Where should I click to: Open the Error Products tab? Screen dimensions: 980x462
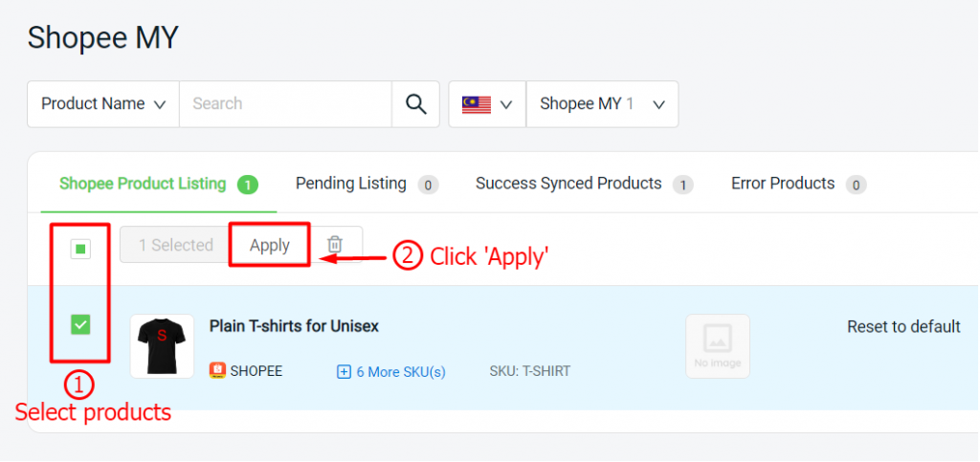pyautogui.click(x=799, y=185)
